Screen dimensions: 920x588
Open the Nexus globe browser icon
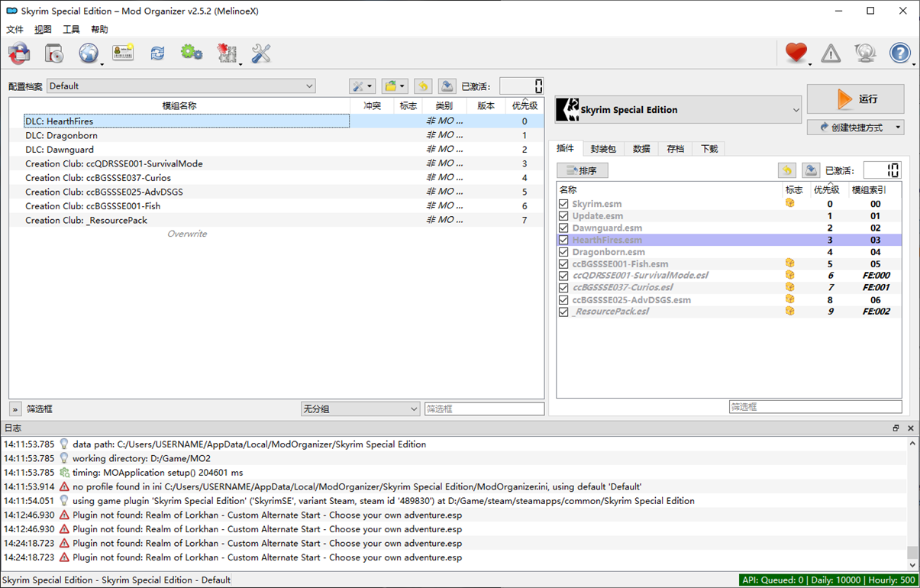tap(89, 53)
